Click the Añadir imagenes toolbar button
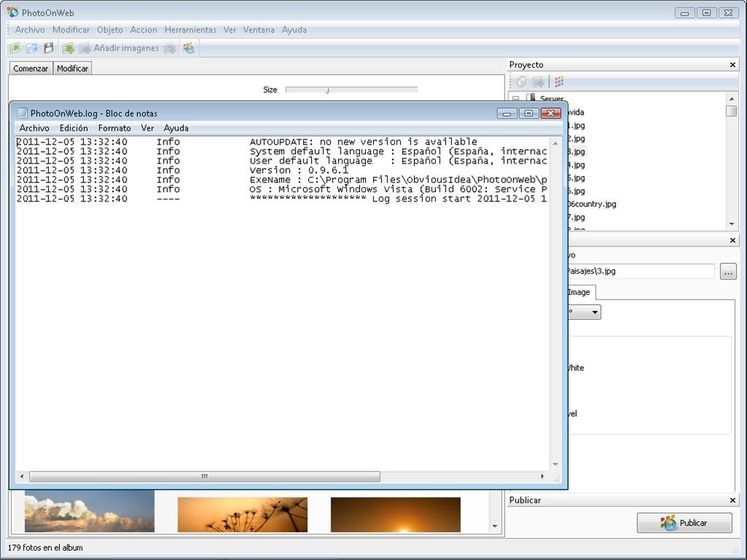 [119, 48]
